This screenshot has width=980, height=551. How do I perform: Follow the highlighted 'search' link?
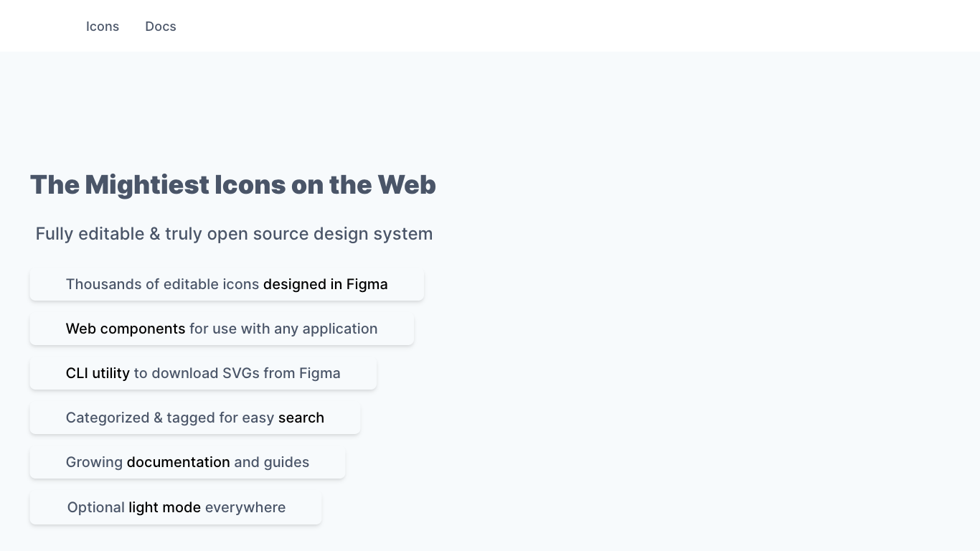tap(301, 418)
